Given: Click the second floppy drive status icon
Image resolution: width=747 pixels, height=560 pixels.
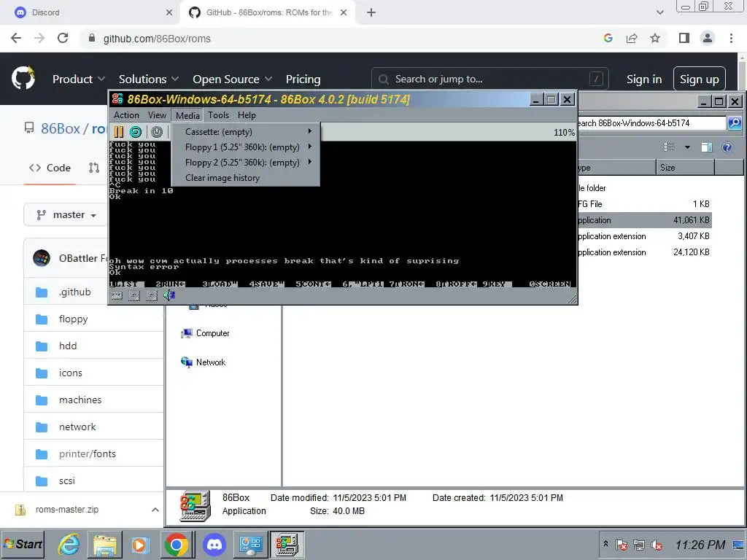Looking at the screenshot, I should 152,296.
